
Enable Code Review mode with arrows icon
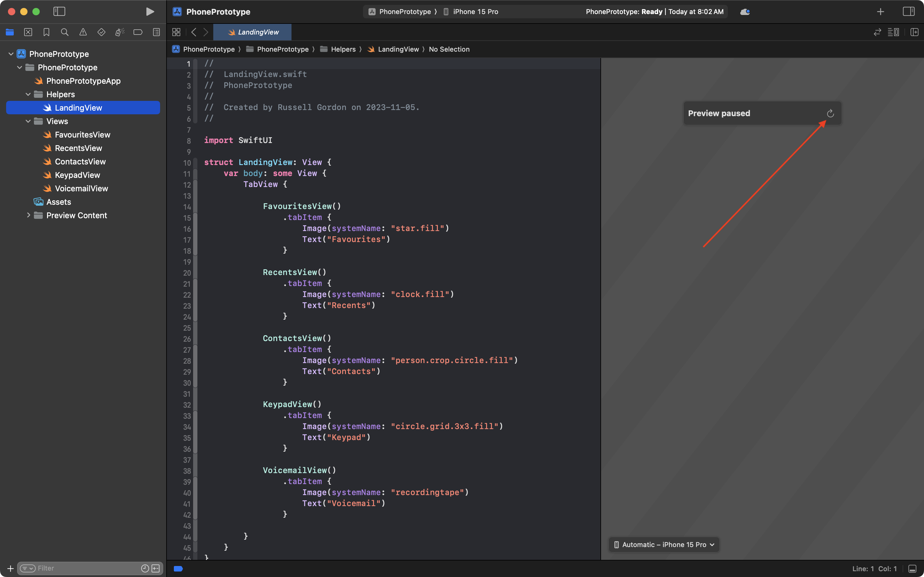(877, 32)
